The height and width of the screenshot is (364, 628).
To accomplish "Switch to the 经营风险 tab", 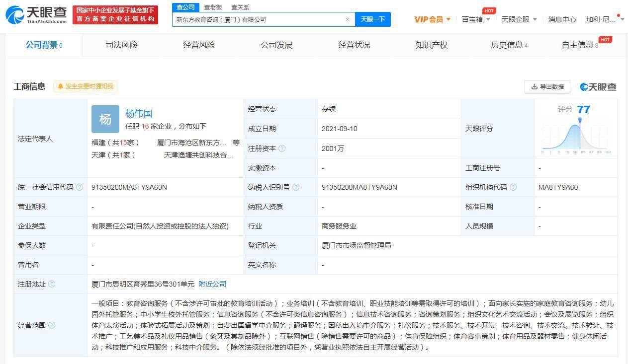I will tap(199, 45).
